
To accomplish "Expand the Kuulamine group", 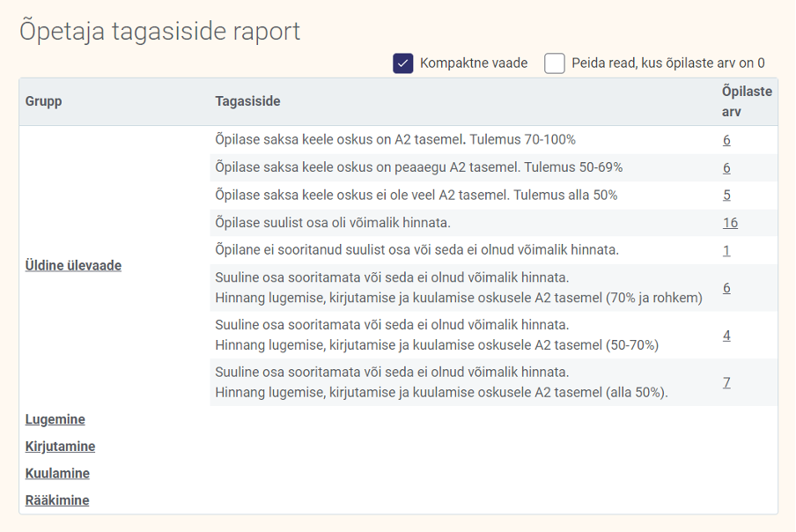I will 57,473.
